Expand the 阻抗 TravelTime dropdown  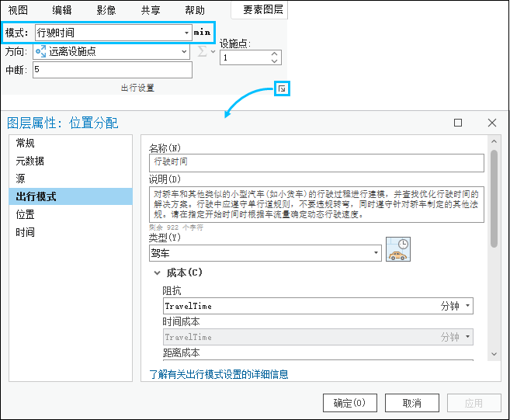[x=468, y=307]
